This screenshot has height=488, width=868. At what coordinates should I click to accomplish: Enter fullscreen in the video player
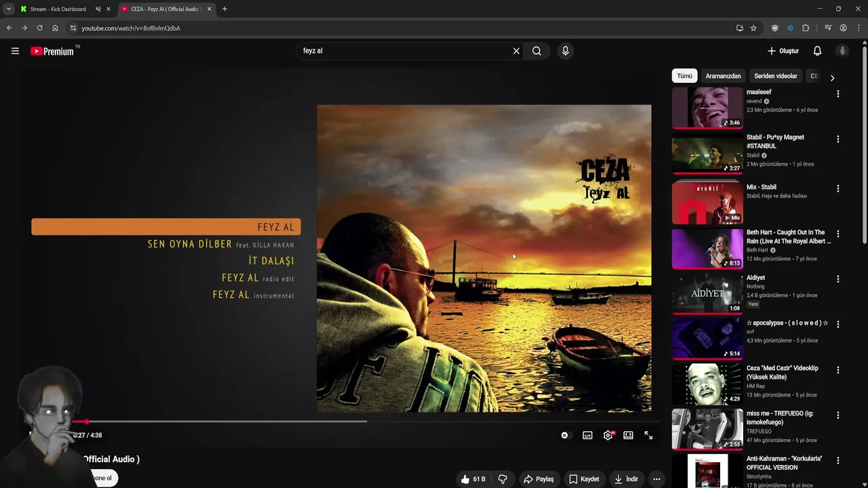click(x=648, y=435)
